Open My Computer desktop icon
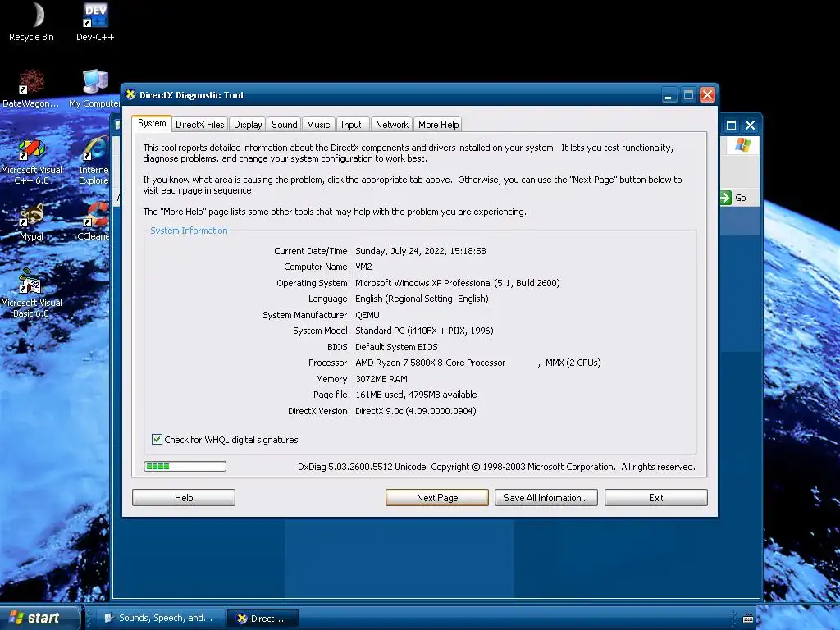840x630 pixels. 94,89
